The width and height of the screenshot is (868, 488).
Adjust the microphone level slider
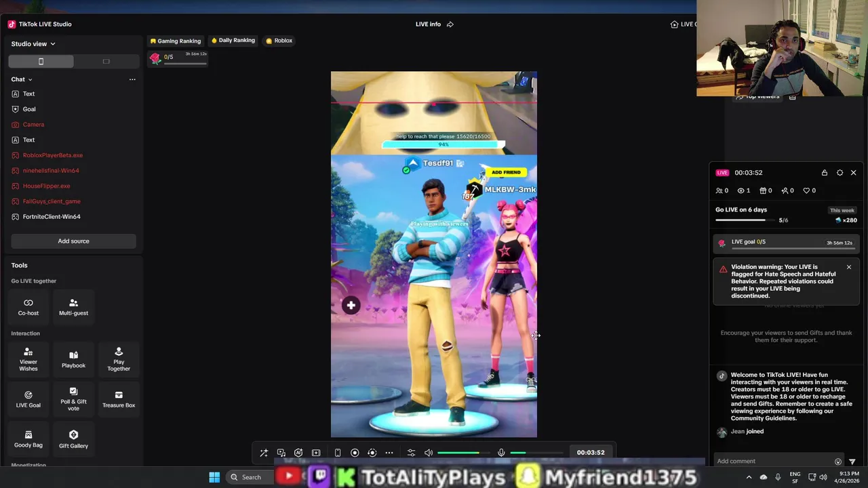(536, 453)
